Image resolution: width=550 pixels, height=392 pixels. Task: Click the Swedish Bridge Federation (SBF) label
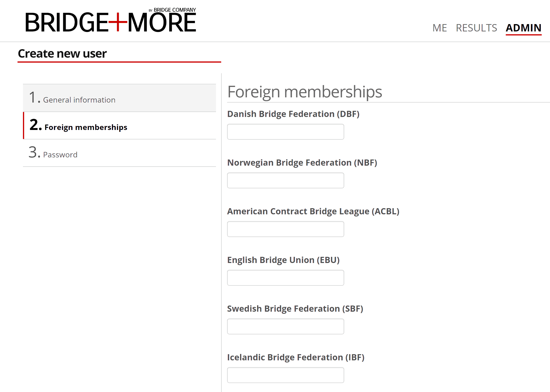click(295, 309)
